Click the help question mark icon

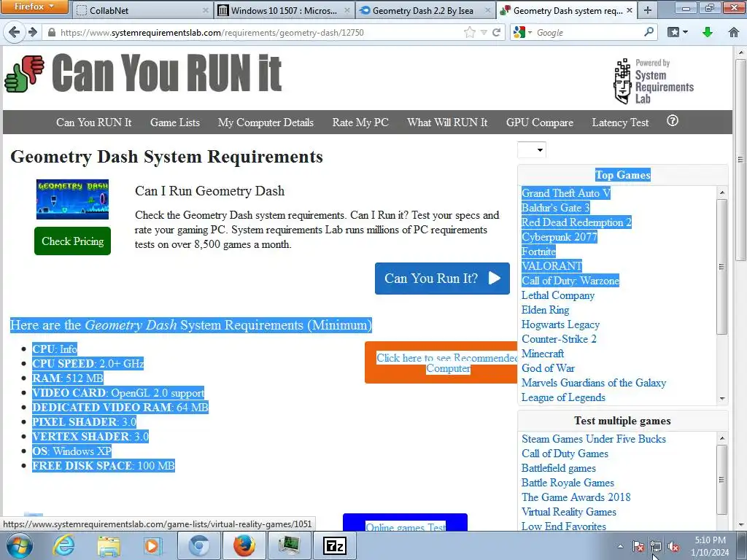coord(672,121)
